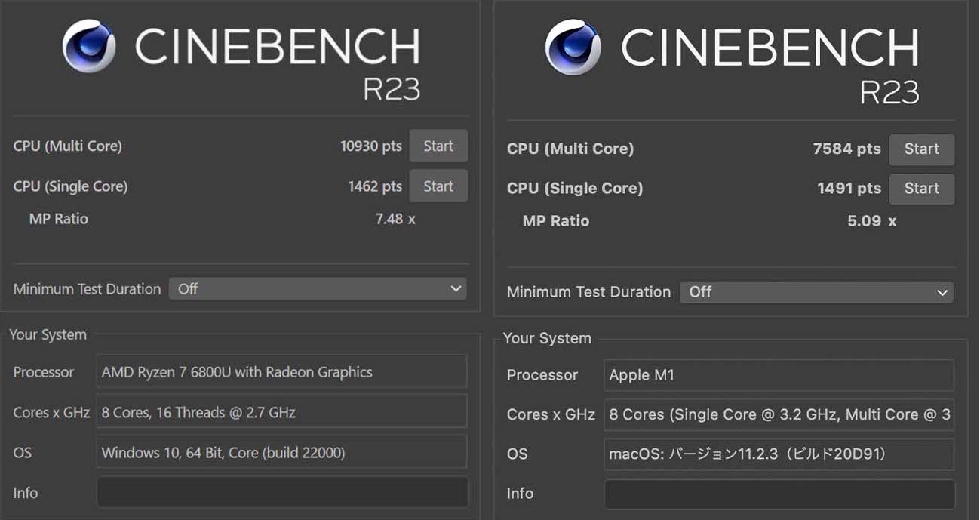Image resolution: width=980 pixels, height=520 pixels.
Task: Click 'OS' label in Ryzen window
Action: (x=23, y=452)
